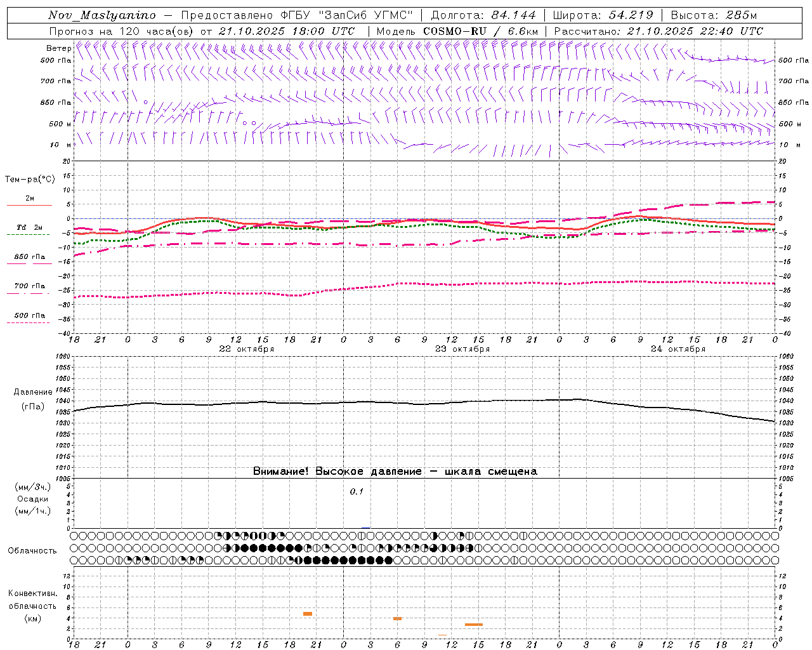Click the solid line sample under 2м legend
This screenshot has height=650, width=812.
click(29, 205)
